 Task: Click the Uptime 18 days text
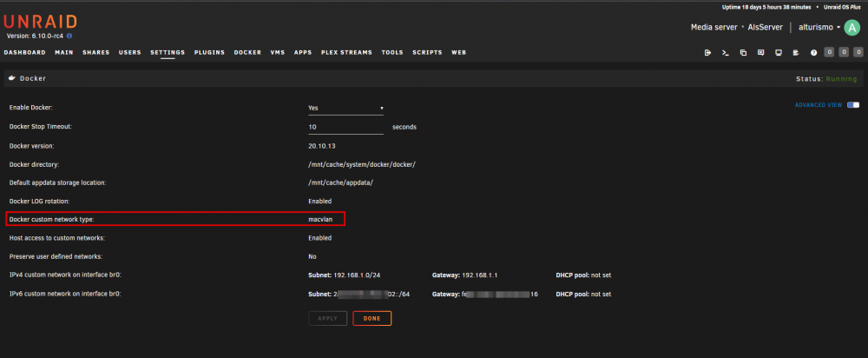[766, 7]
